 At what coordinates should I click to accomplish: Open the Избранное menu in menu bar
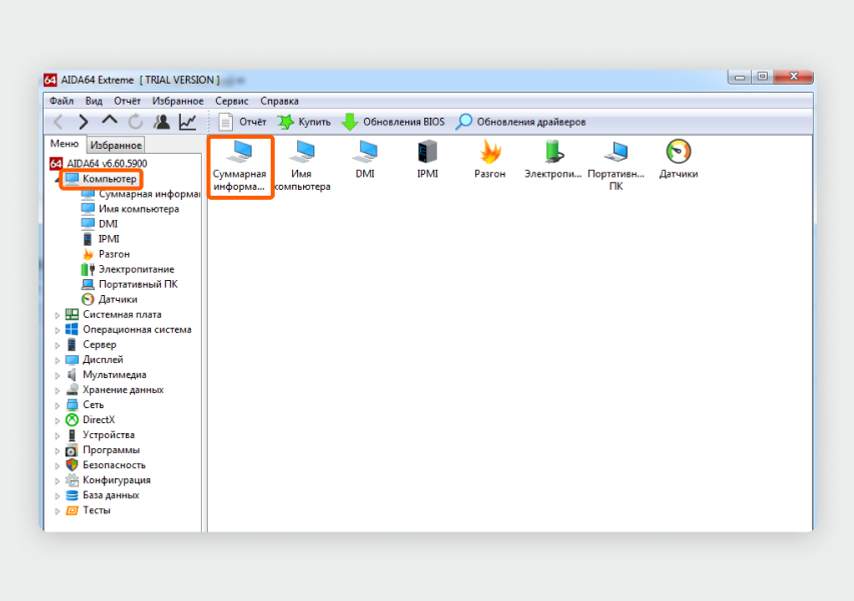pos(178,101)
